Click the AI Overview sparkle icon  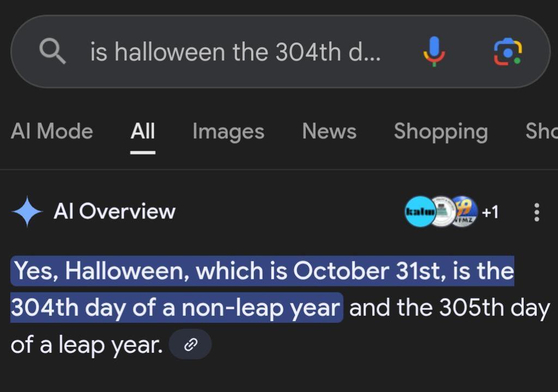click(27, 212)
